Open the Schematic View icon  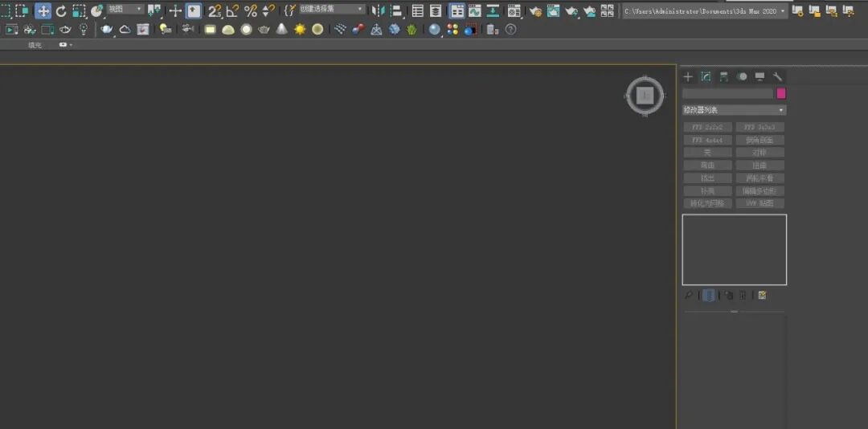(493, 10)
